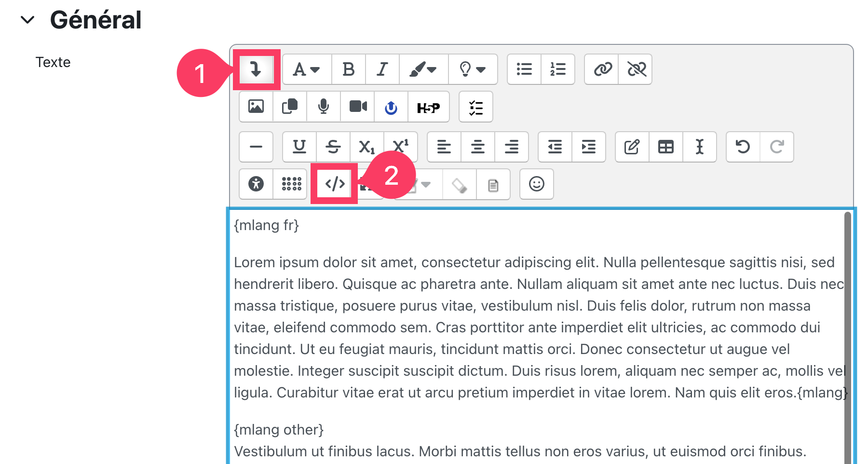Screen dimensions: 868x464
Task: Collapse the Général section
Action: 27,20
